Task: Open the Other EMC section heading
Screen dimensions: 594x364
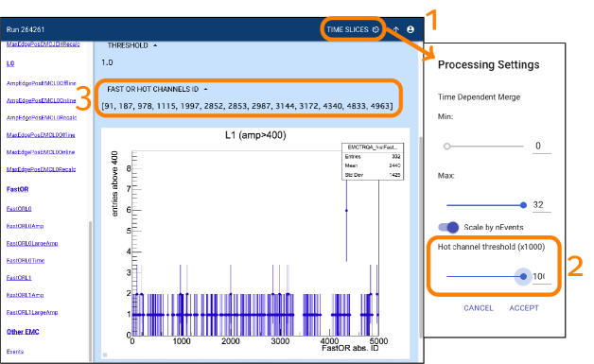Action: coord(23,332)
